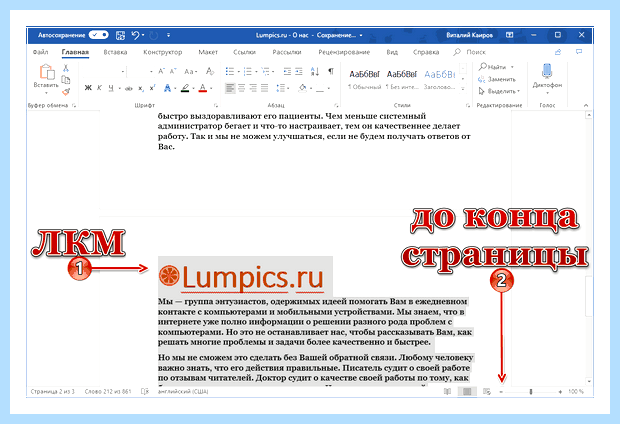Apply the Без интервала style

pos(402,80)
